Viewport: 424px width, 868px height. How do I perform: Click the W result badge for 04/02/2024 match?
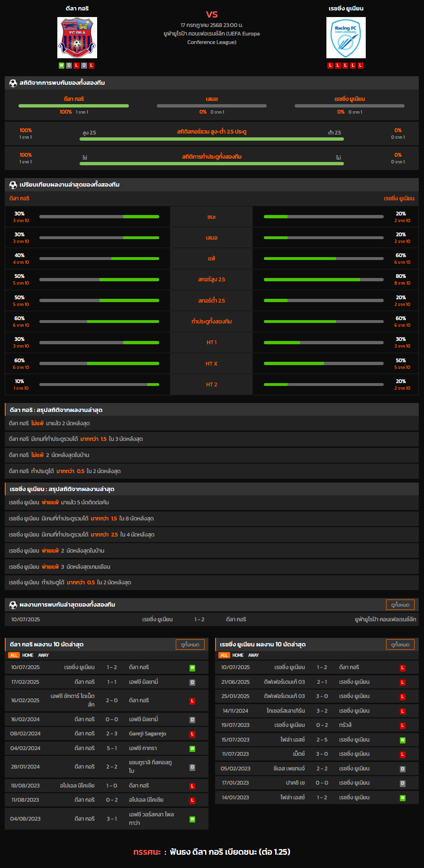(192, 749)
